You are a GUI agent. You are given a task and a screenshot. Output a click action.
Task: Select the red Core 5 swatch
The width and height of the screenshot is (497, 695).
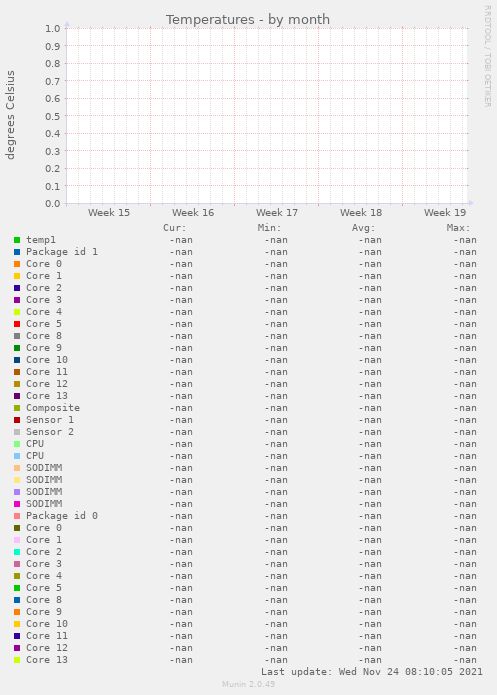[x=17, y=324]
